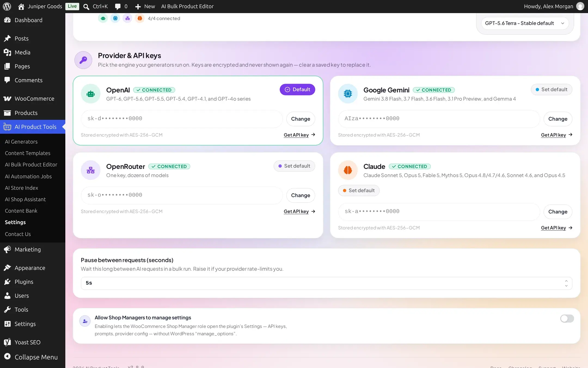Click the OpenRouter card network icon
Screen dimensions: 588x368
pyautogui.click(x=91, y=170)
